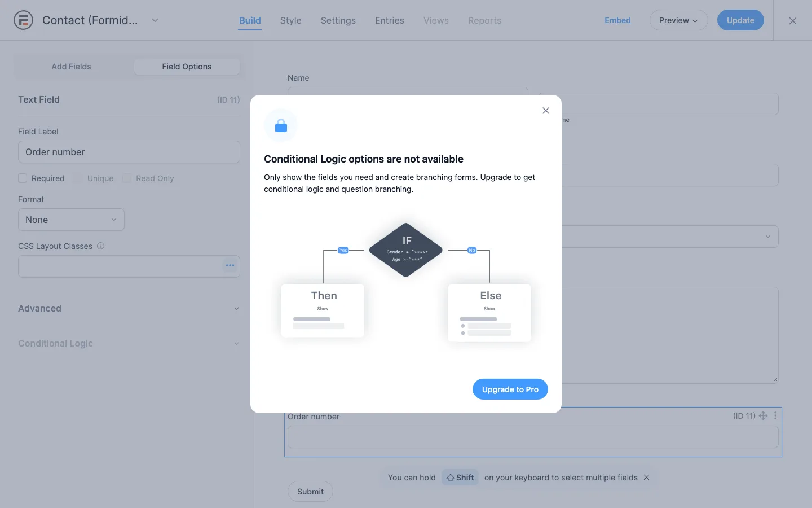The image size is (812, 508).
Task: Click the Field Label input with Order number
Action: (129, 152)
